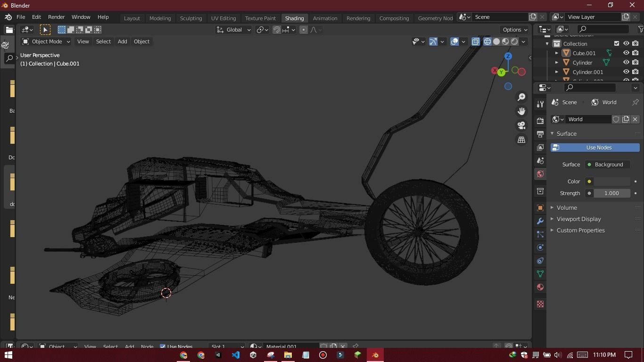Hide Cube.001 in viewport
644x362 pixels.
(626, 53)
